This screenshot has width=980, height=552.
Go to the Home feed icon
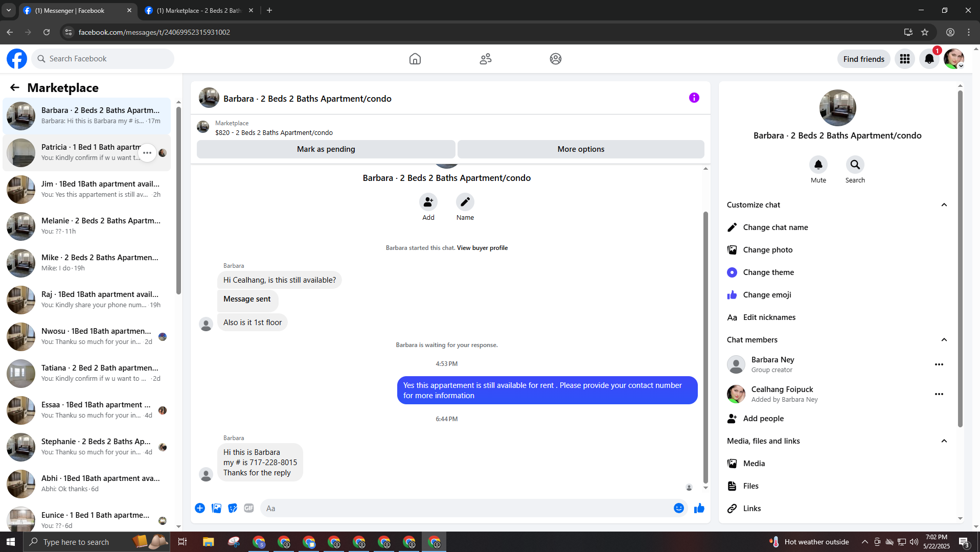pyautogui.click(x=415, y=59)
